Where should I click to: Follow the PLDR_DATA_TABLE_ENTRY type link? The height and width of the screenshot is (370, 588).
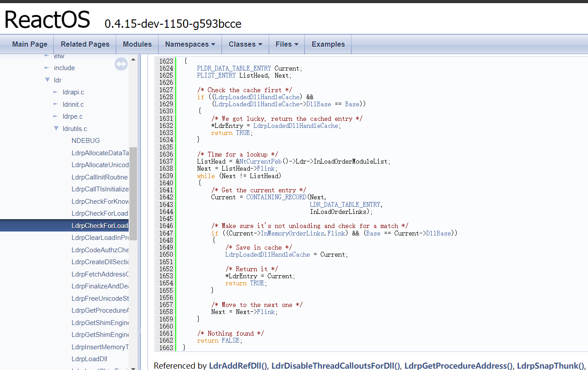[234, 68]
